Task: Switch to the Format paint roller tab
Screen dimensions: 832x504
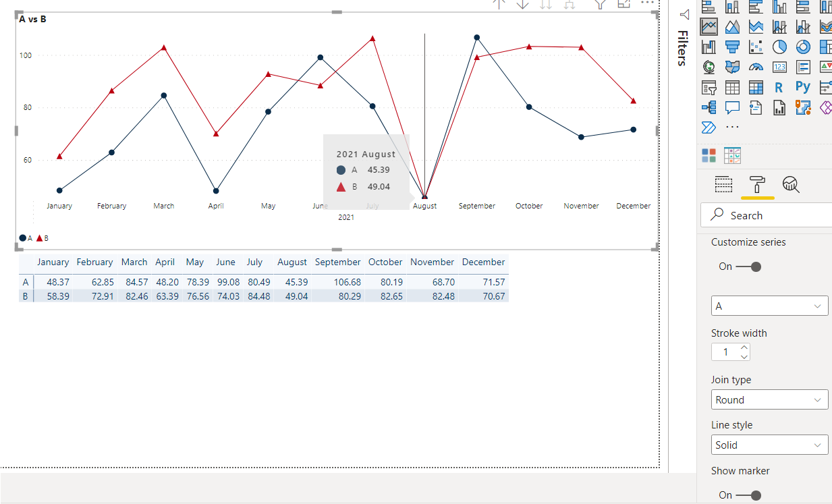Action: click(757, 184)
